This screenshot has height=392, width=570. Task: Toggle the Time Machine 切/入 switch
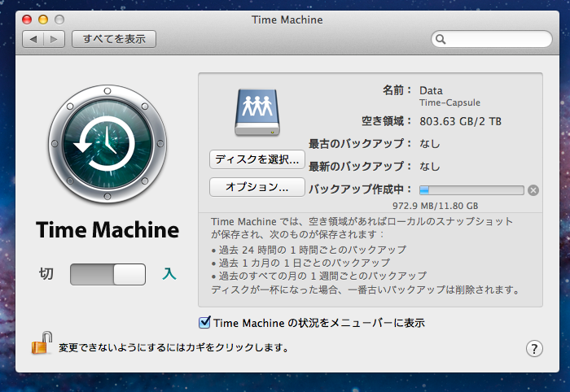(x=108, y=274)
